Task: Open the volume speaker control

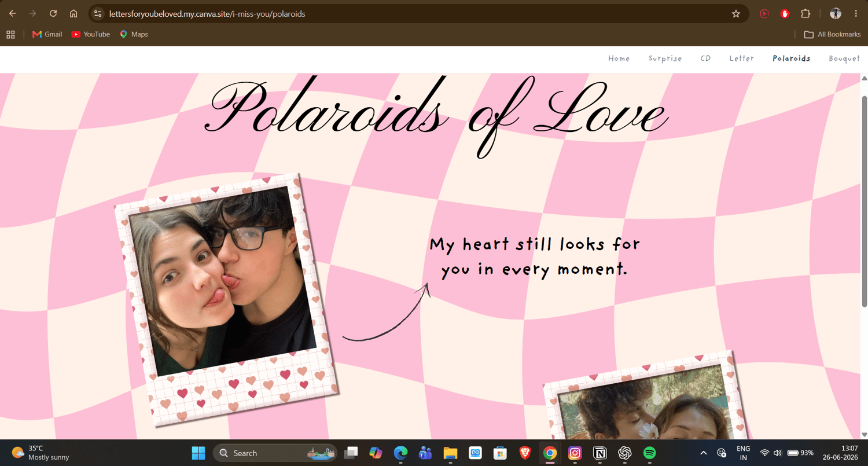Action: (777, 453)
